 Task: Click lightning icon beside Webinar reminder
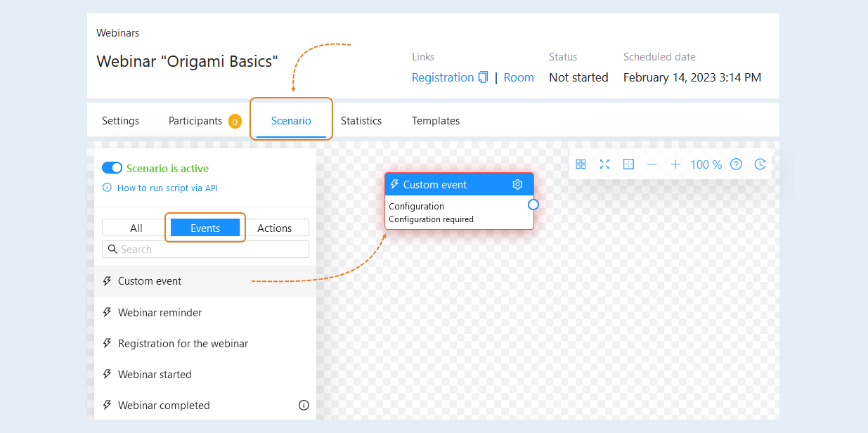coord(108,312)
